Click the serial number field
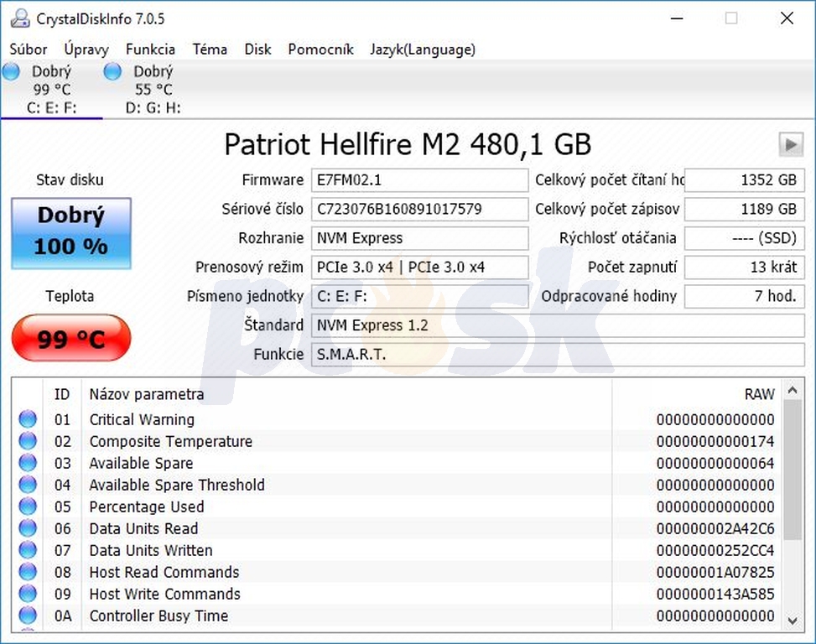The height and width of the screenshot is (644, 816). coord(419,209)
